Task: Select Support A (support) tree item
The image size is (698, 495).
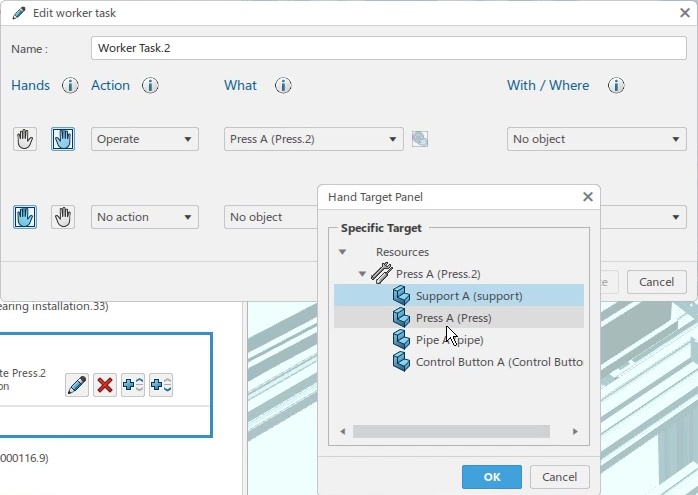Action: coord(459,296)
